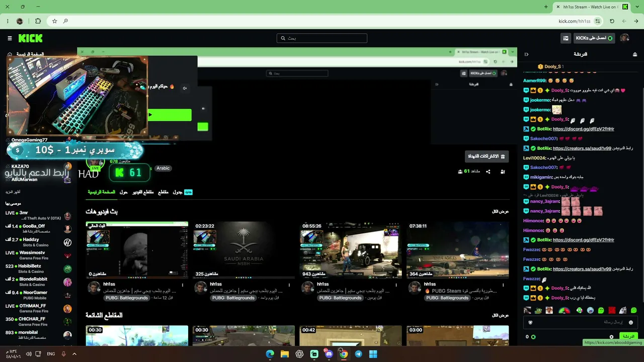Click the chat message input field
Viewport: 644px width, 362px height.
tap(580, 322)
